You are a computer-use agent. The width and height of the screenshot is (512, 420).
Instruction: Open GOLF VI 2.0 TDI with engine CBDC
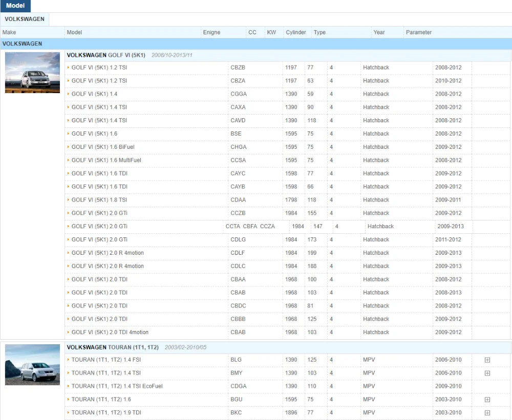(x=288, y=306)
